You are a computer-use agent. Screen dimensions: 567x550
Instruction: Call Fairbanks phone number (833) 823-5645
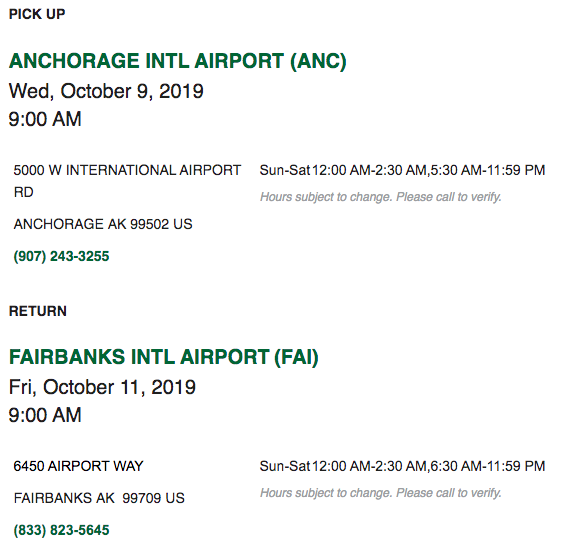[x=61, y=530]
